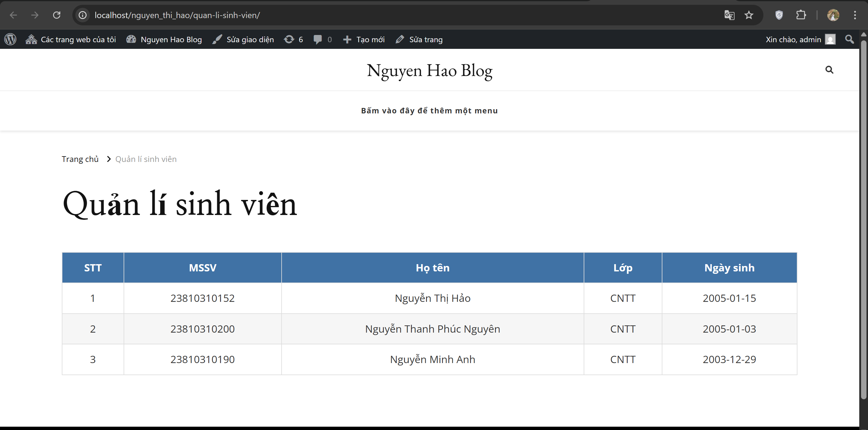Click the Google Translate icon
This screenshot has height=430, width=868.
(729, 15)
